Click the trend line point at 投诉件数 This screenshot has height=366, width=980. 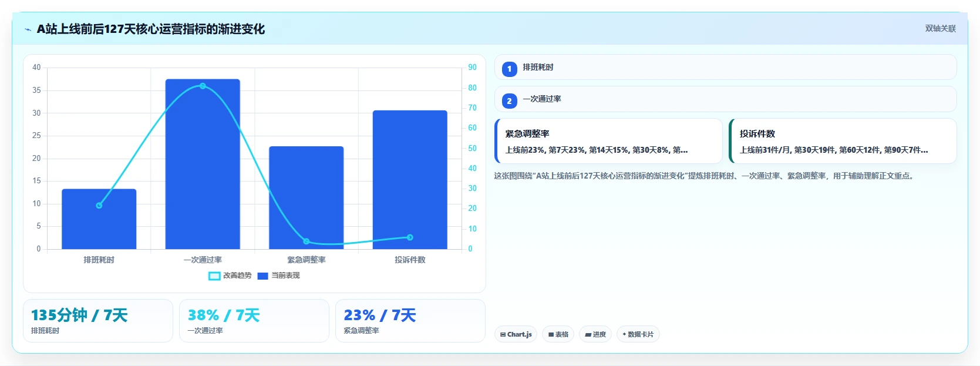click(x=410, y=237)
